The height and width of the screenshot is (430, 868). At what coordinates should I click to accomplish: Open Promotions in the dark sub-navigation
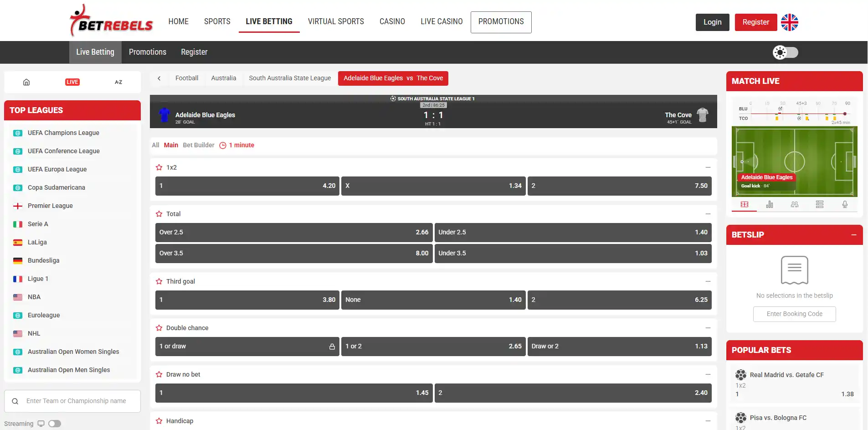(x=148, y=52)
